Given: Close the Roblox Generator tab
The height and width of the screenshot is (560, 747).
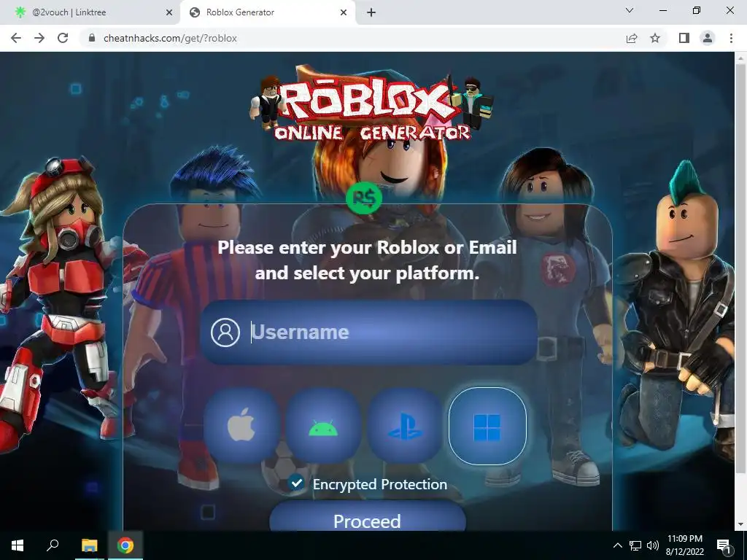Looking at the screenshot, I should (344, 12).
